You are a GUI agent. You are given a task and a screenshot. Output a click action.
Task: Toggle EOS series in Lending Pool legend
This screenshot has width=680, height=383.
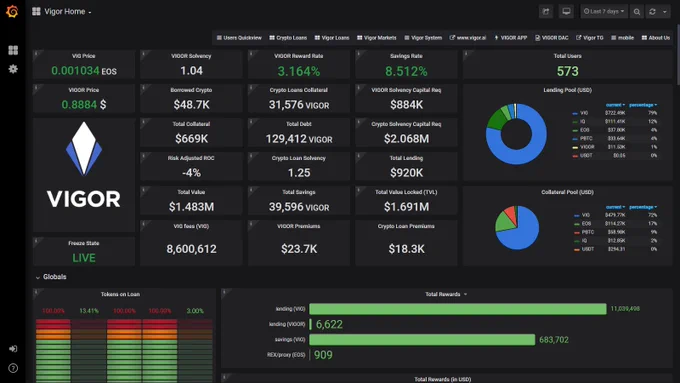585,130
